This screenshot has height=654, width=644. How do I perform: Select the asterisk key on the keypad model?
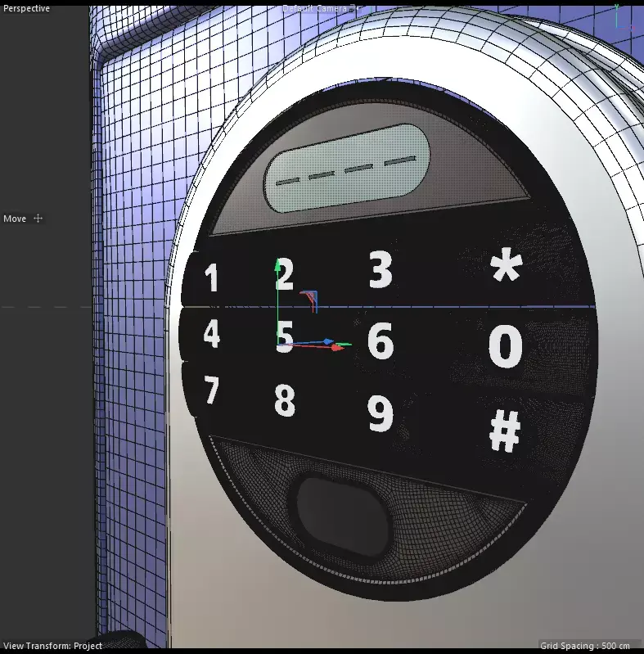click(506, 264)
